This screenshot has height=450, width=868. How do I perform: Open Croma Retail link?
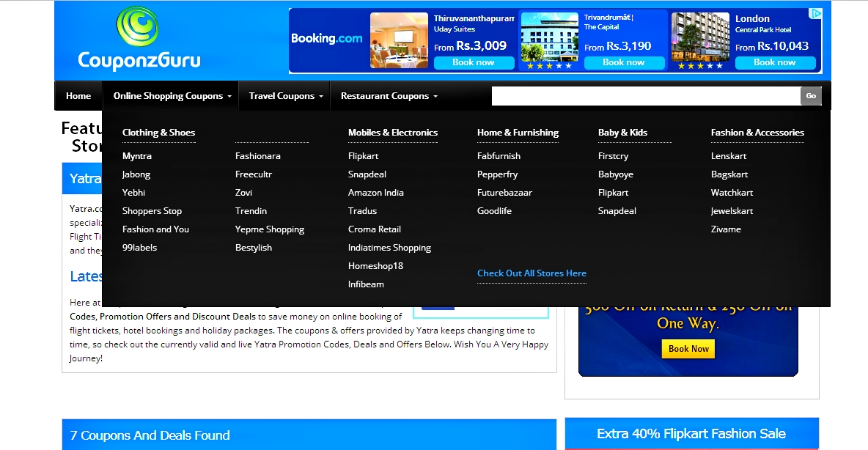click(x=374, y=229)
